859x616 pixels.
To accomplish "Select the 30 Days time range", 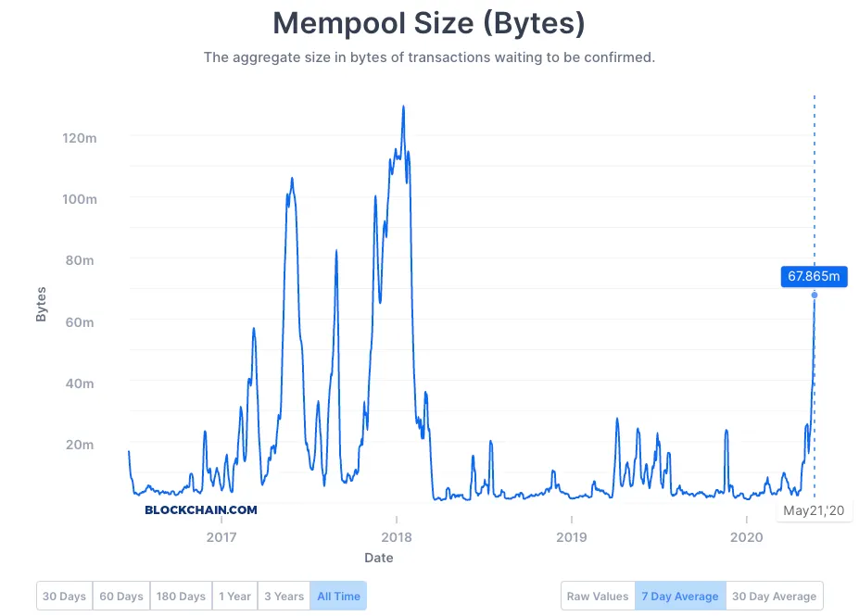I will 63,596.
